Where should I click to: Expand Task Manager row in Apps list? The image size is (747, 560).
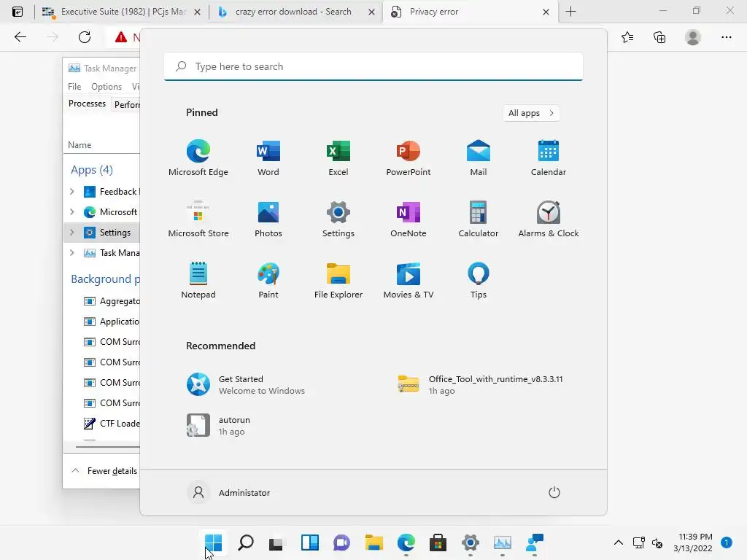pyautogui.click(x=72, y=253)
